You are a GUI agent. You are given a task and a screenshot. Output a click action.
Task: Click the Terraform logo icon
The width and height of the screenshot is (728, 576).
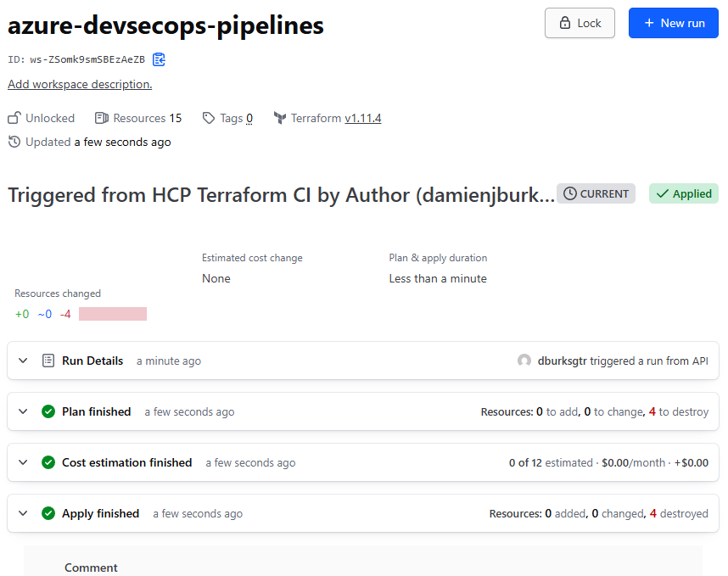tap(280, 118)
